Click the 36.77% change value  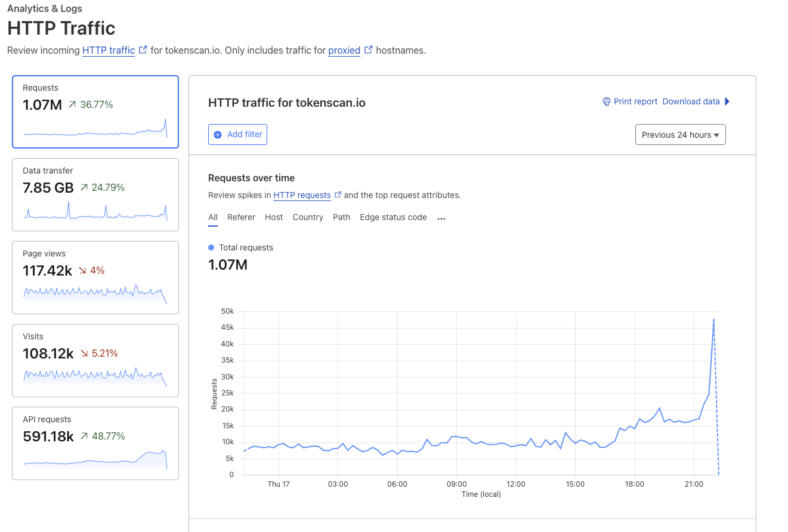click(x=97, y=105)
